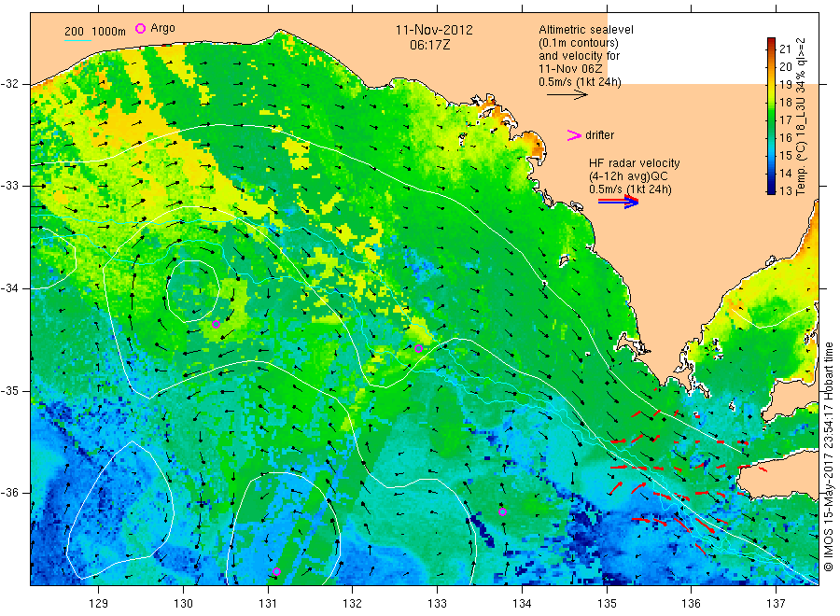The image size is (840, 616).
Task: Click the 'Argo' legend label
Action: (162, 28)
